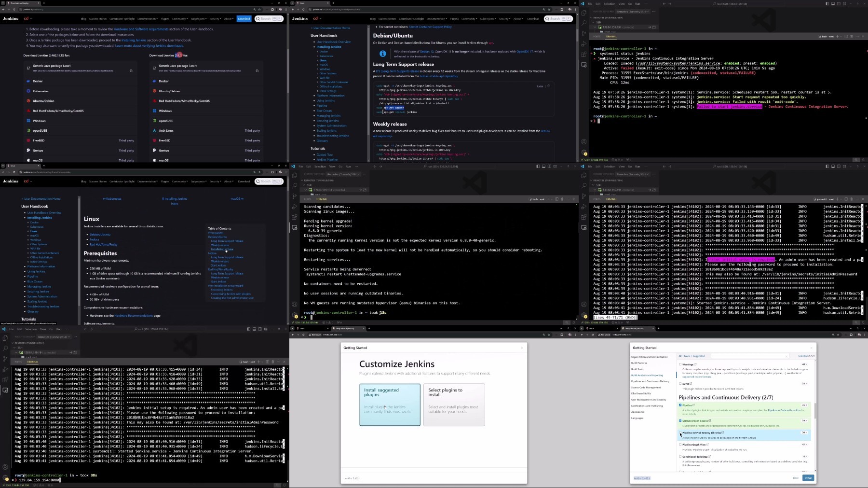Bookmark star in the Download and deploy browser window

tap(259, 9)
